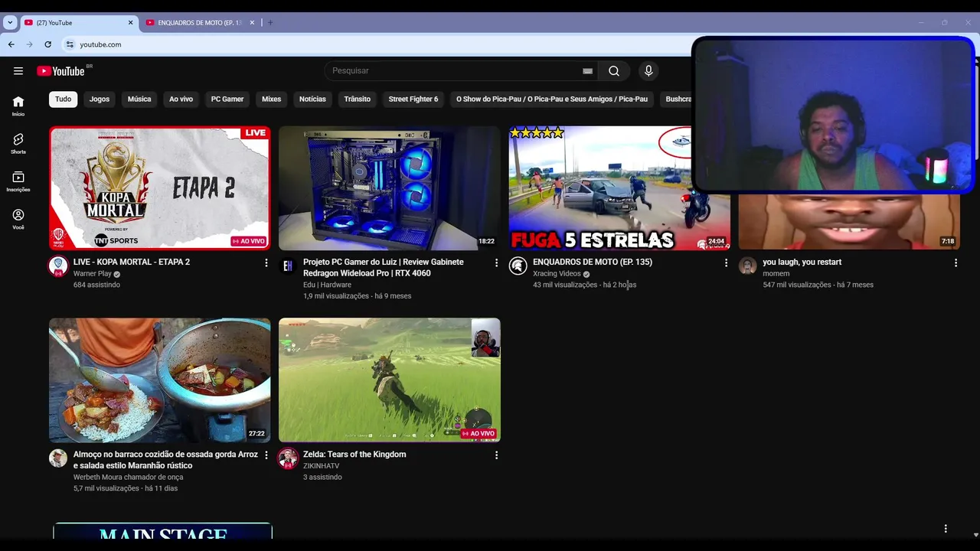The image size is (980, 551).
Task: Open title Projeto PC Gamer do Luiz
Action: [x=384, y=267]
